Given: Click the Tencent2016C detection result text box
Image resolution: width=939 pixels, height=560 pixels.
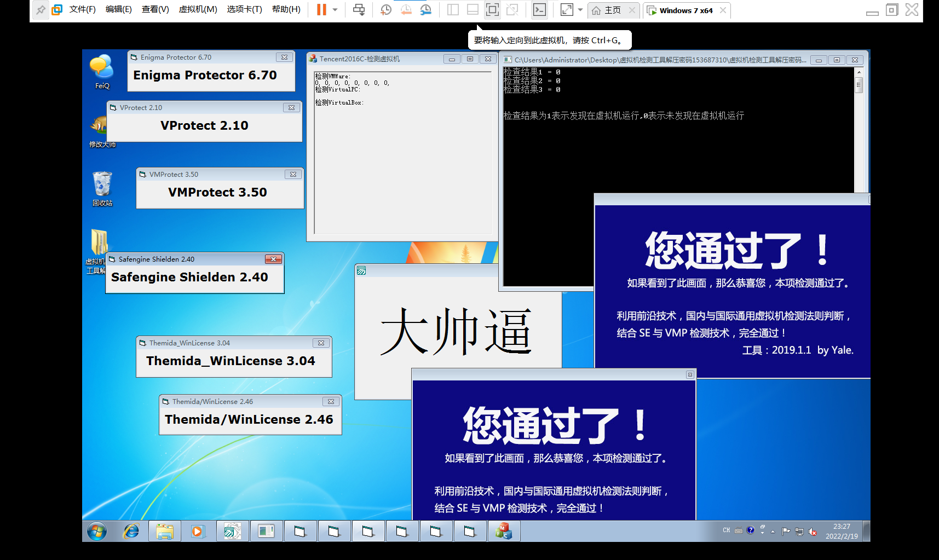Looking at the screenshot, I should point(403,153).
